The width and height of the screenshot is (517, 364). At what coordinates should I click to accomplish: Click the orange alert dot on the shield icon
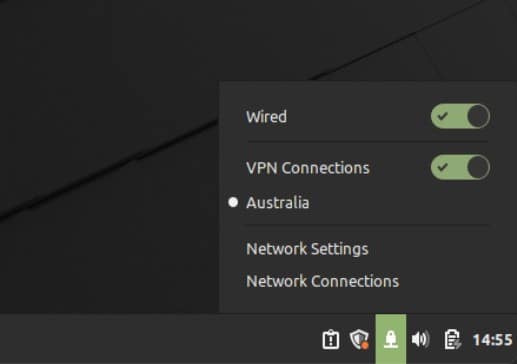coord(365,345)
